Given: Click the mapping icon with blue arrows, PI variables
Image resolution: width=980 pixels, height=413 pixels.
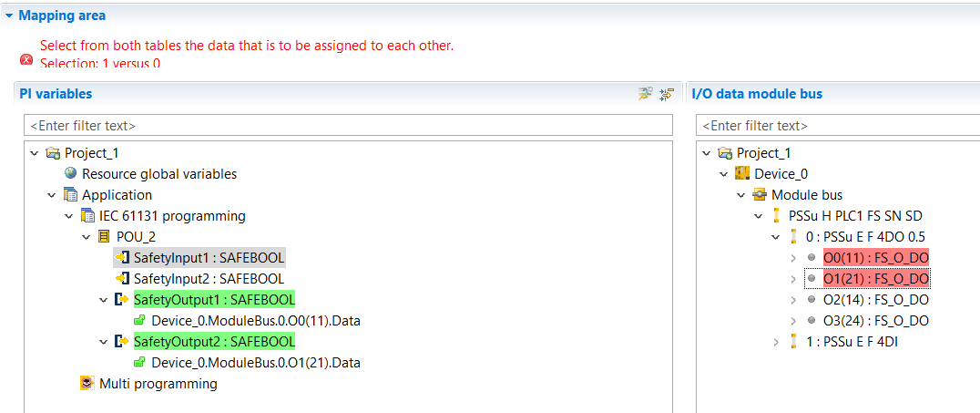Looking at the screenshot, I should point(667,95).
